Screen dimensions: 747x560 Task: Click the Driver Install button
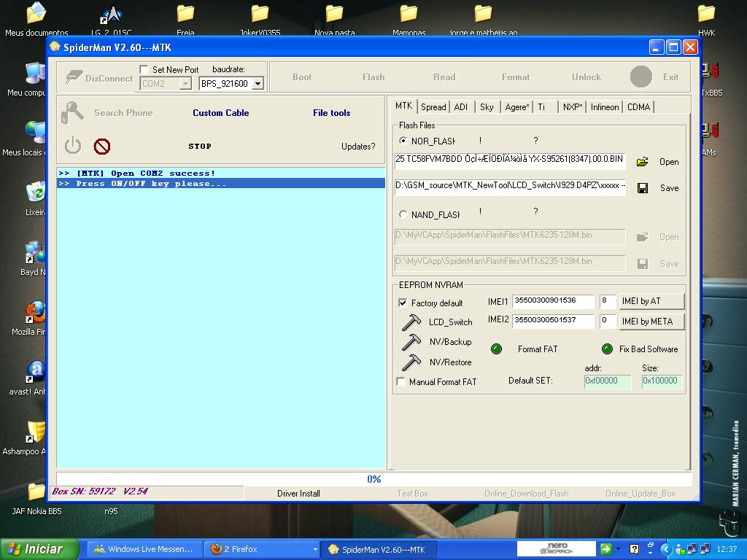298,494
